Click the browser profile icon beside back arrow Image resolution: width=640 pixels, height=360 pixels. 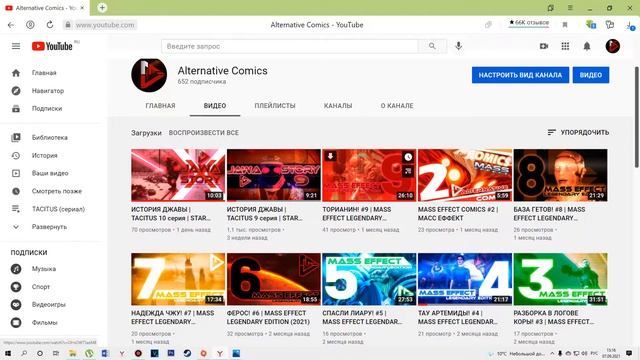(30, 25)
